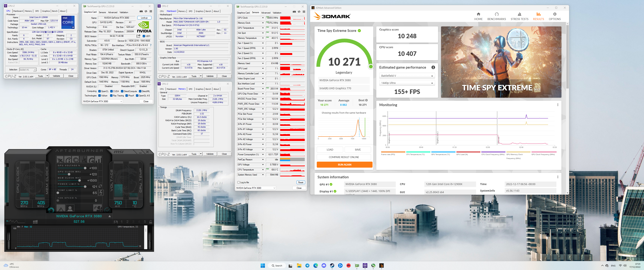Toggle the Windows startup icon in Afterburner
Viewport: 644px width, 270px height.
pos(35,222)
